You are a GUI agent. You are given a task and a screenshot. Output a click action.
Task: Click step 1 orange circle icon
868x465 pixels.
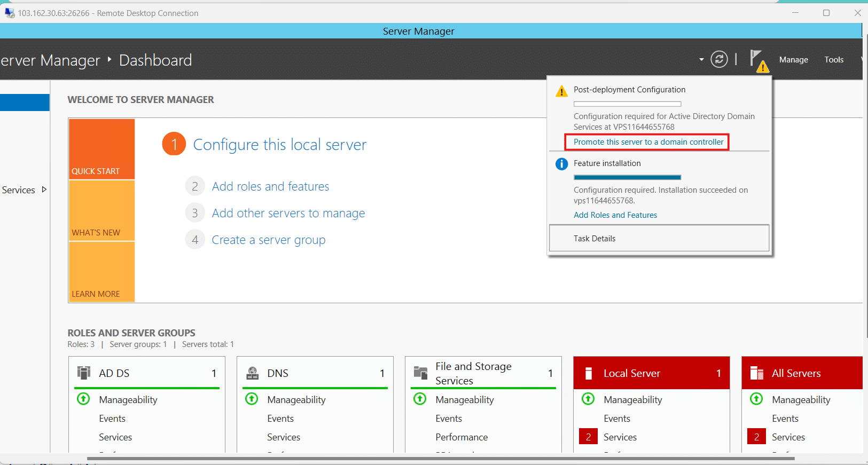[x=174, y=144]
